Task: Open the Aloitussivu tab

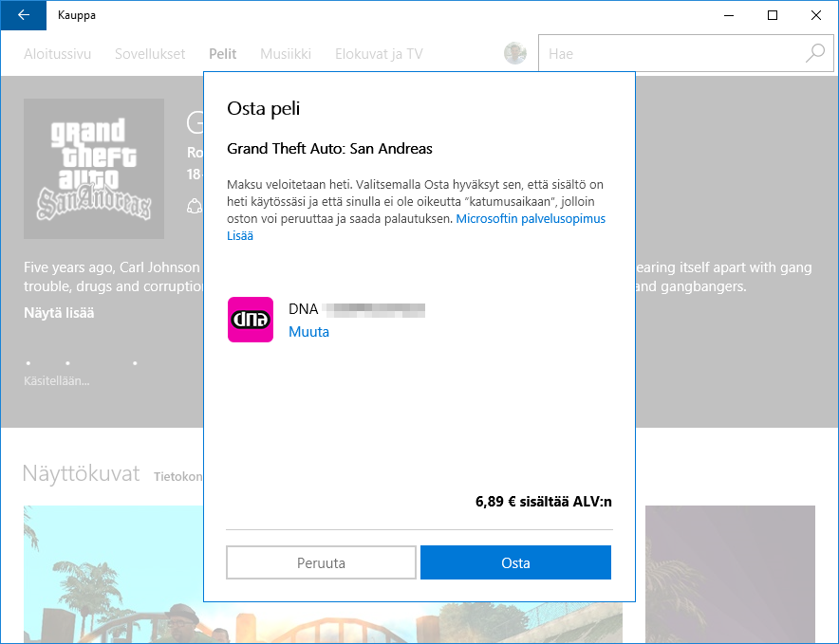Action: [57, 54]
